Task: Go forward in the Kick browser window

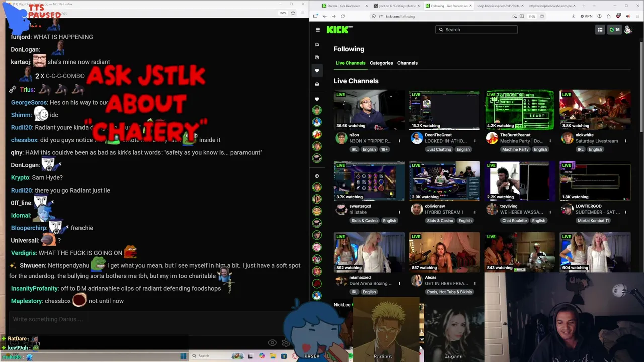Action: [333, 16]
